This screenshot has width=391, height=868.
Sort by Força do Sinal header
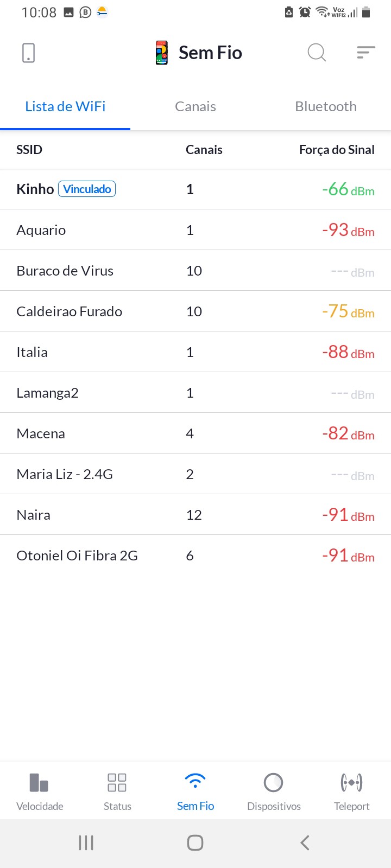[x=337, y=150]
